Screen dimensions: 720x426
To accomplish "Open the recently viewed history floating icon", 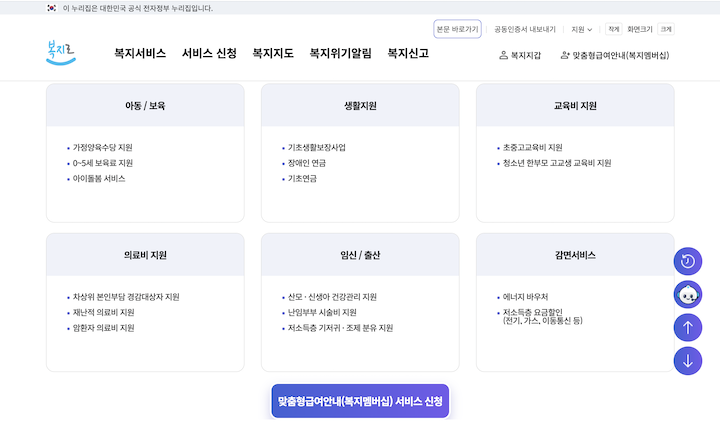I will [x=687, y=261].
